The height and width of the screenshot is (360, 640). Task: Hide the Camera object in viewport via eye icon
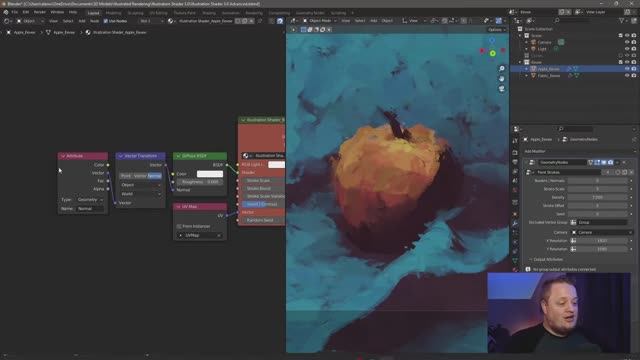click(627, 42)
